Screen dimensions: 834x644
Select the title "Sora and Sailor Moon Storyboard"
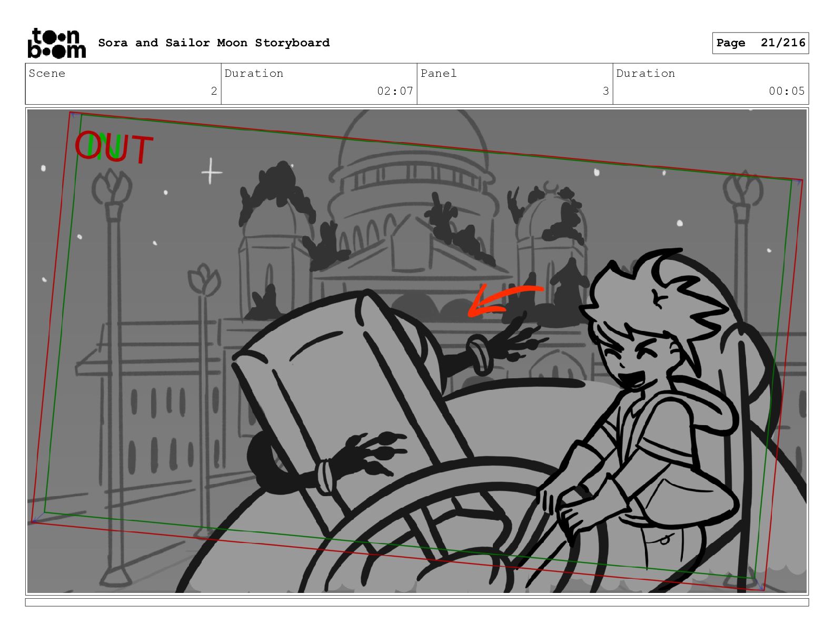214,43
